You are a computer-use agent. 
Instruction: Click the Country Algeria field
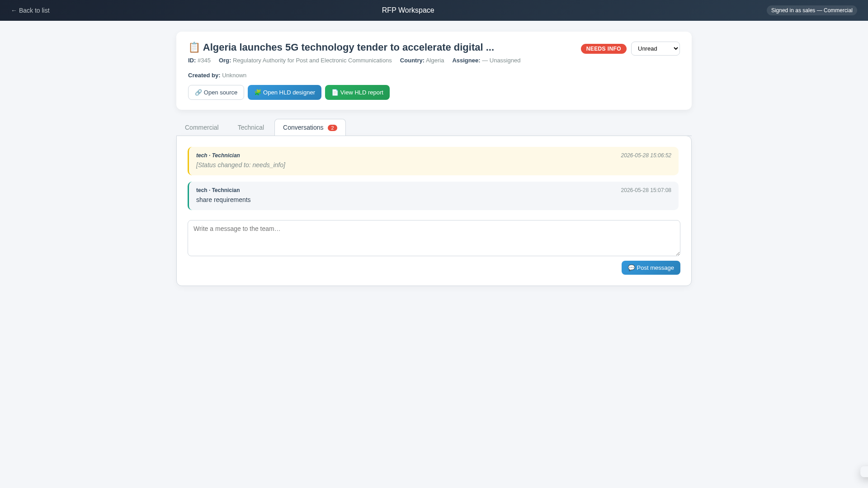(422, 61)
